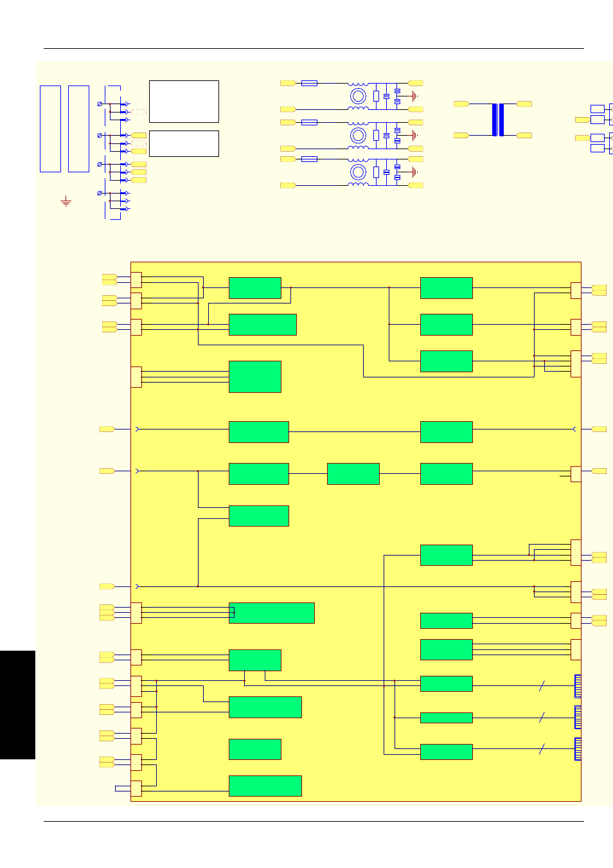Click the middle striped bus connector at right
The height and width of the screenshot is (868, 613).
578,717
